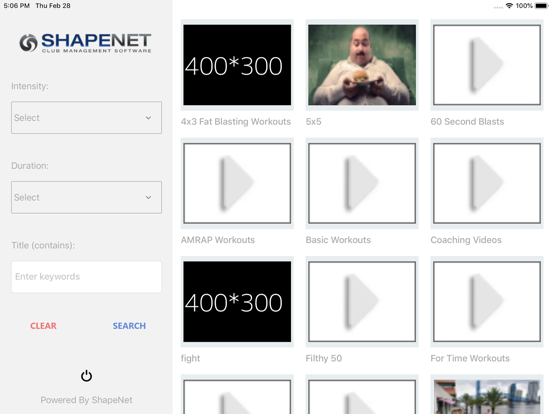Click the CLEAR button

[43, 326]
